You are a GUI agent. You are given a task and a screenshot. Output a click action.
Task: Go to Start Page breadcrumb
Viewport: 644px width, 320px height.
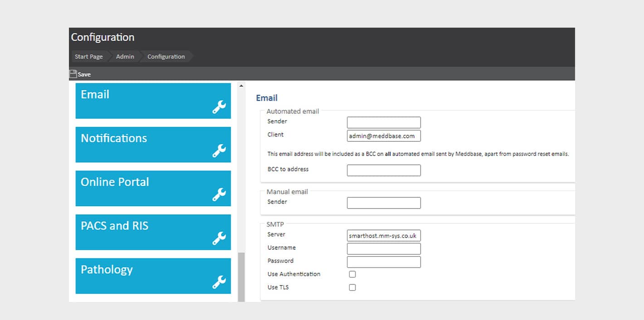(x=88, y=57)
